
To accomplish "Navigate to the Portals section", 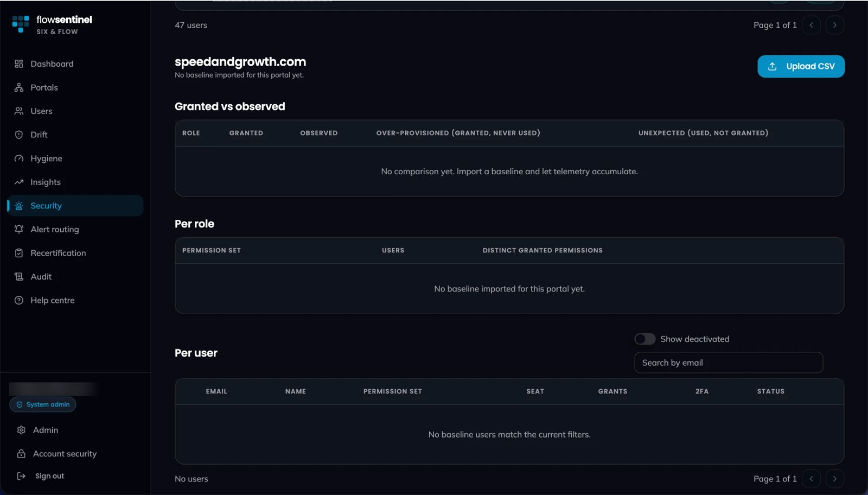I will tap(75, 87).
